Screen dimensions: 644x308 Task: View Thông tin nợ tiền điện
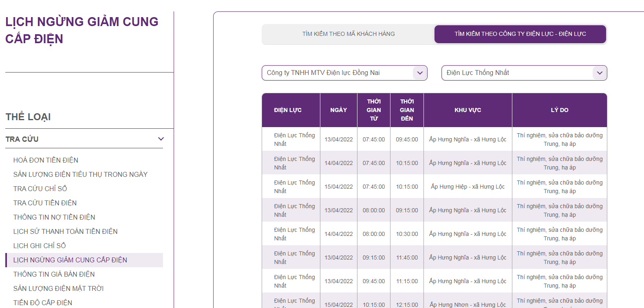click(54, 217)
